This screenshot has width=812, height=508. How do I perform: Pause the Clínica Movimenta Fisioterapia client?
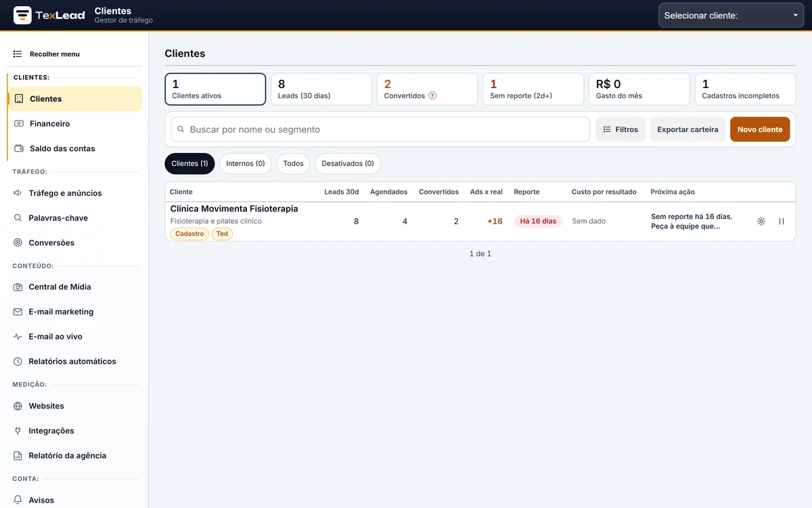click(782, 221)
